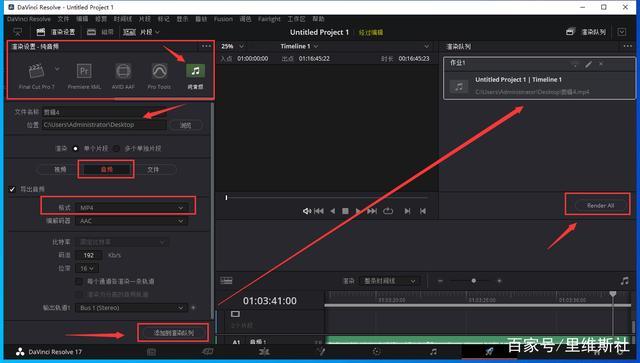
Task: Toggle the render queue panel button top-right
Action: [x=586, y=32]
